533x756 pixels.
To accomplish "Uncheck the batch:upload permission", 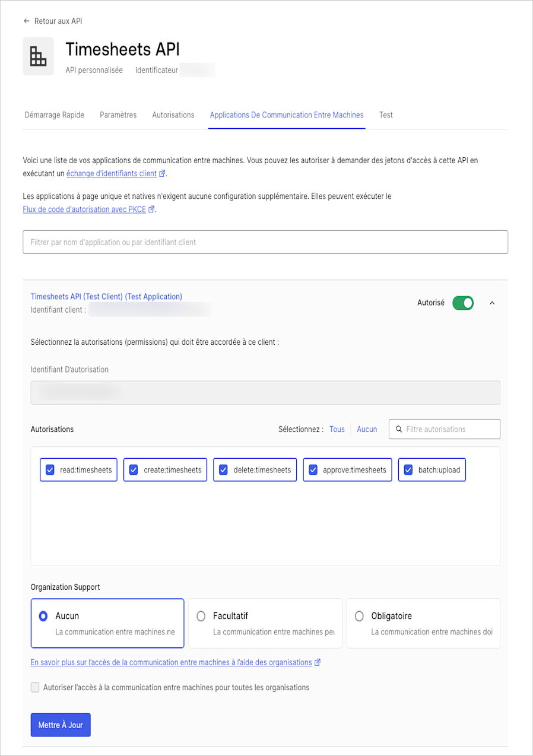I will tap(408, 470).
